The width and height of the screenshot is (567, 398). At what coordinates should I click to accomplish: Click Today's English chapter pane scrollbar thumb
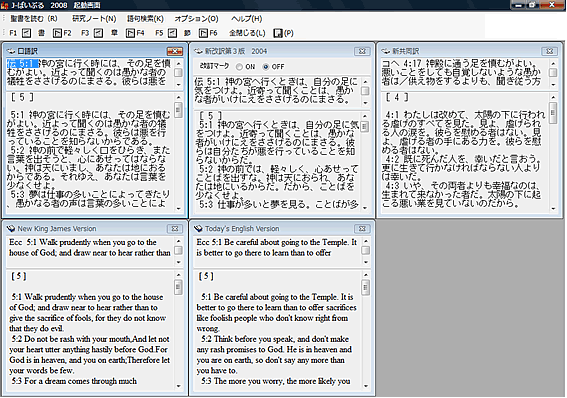[x=366, y=288]
